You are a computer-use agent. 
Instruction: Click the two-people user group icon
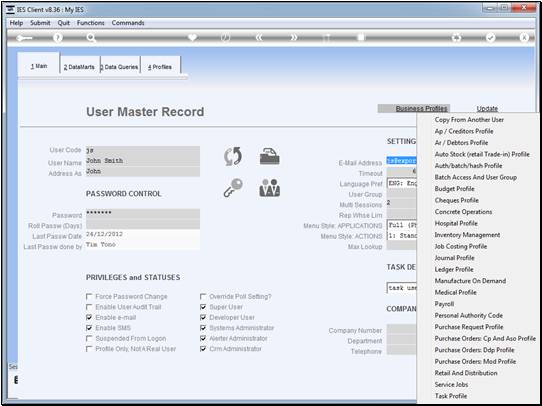click(270, 188)
